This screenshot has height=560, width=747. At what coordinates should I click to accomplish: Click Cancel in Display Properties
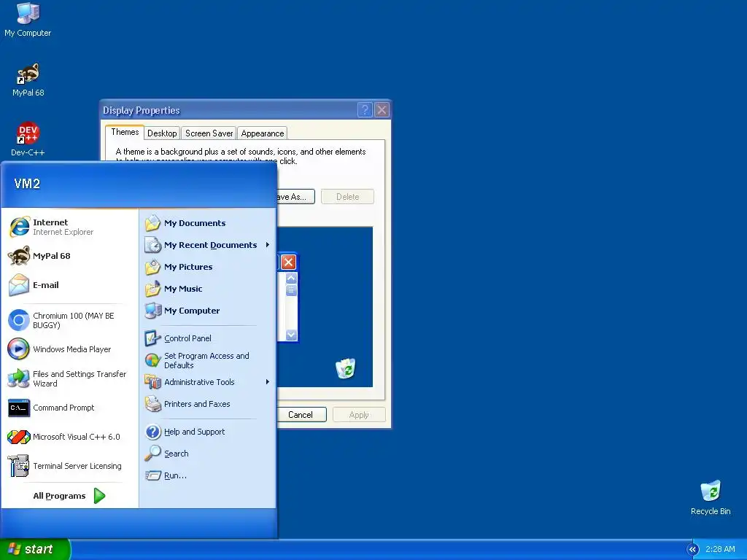click(302, 415)
